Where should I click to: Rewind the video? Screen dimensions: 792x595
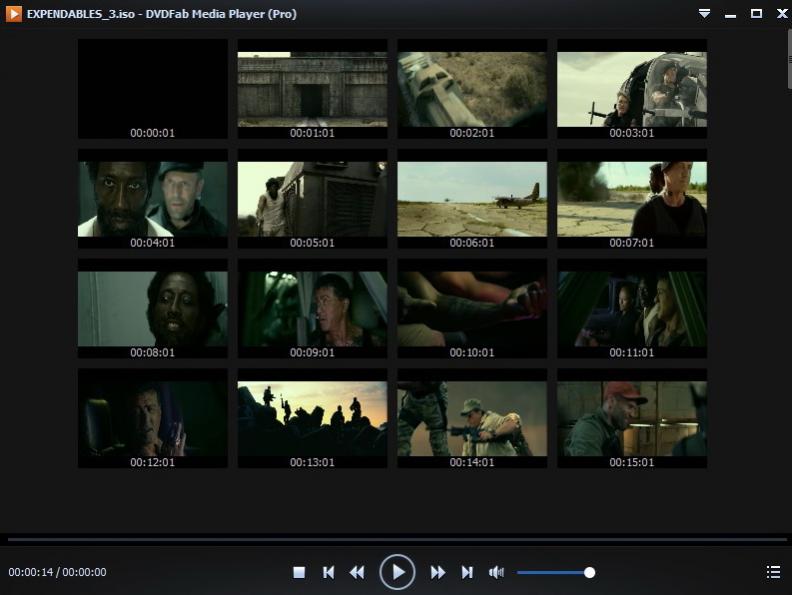pyautogui.click(x=357, y=572)
